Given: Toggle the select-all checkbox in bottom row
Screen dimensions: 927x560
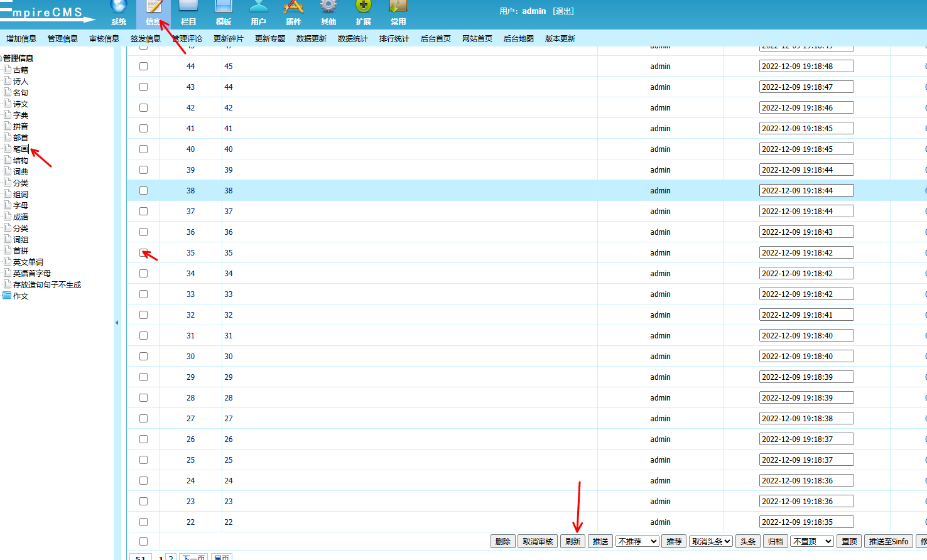Looking at the screenshot, I should click(x=143, y=541).
